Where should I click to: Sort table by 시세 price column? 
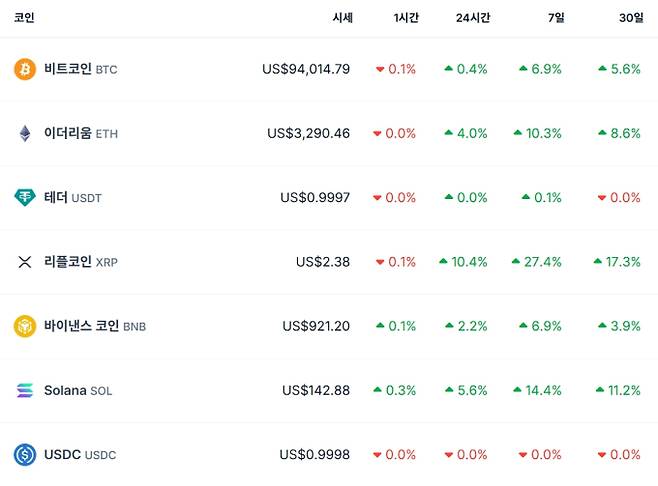(x=342, y=18)
